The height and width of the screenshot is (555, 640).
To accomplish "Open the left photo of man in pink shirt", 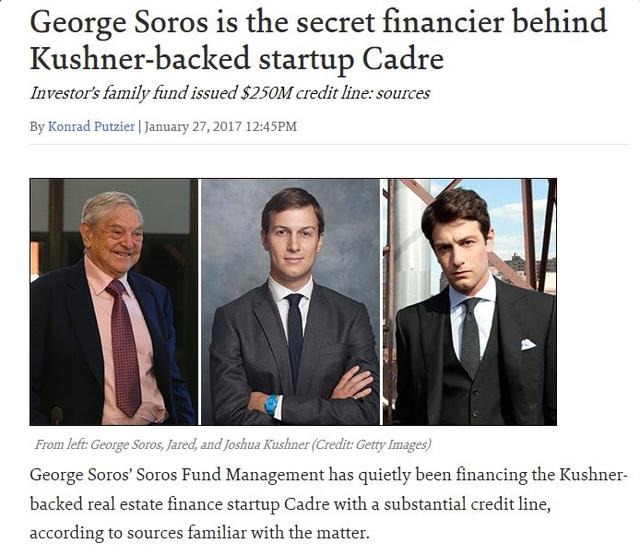I will coord(113,301).
